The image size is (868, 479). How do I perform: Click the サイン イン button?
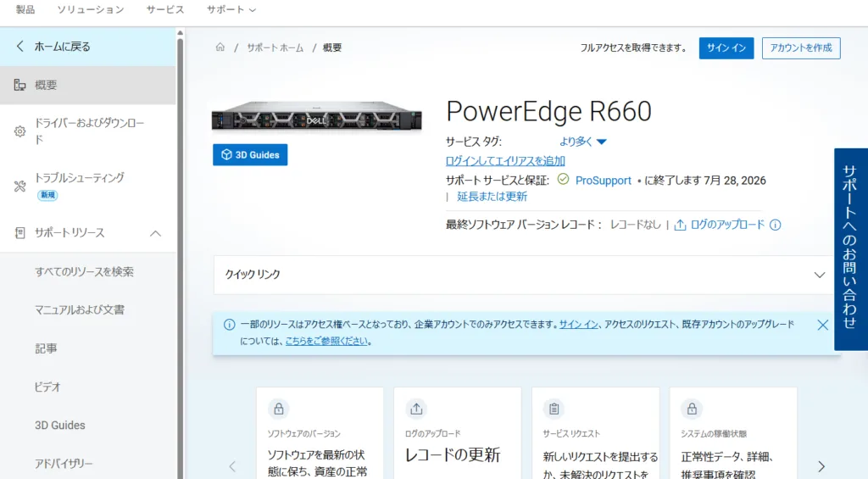(x=726, y=48)
